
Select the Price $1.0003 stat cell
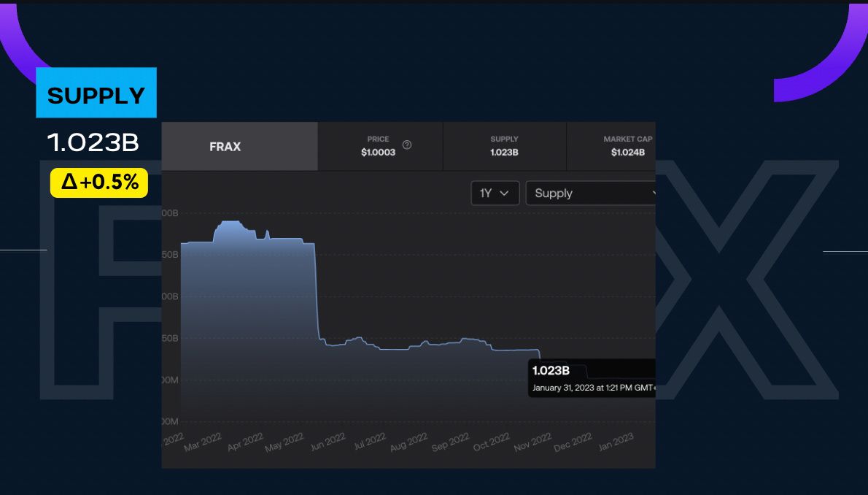click(379, 146)
